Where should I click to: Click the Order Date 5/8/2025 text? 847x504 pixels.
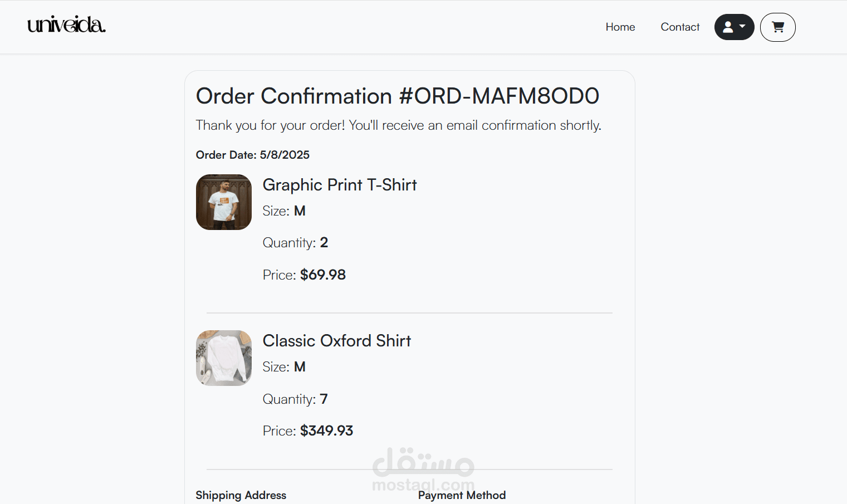[x=253, y=155]
